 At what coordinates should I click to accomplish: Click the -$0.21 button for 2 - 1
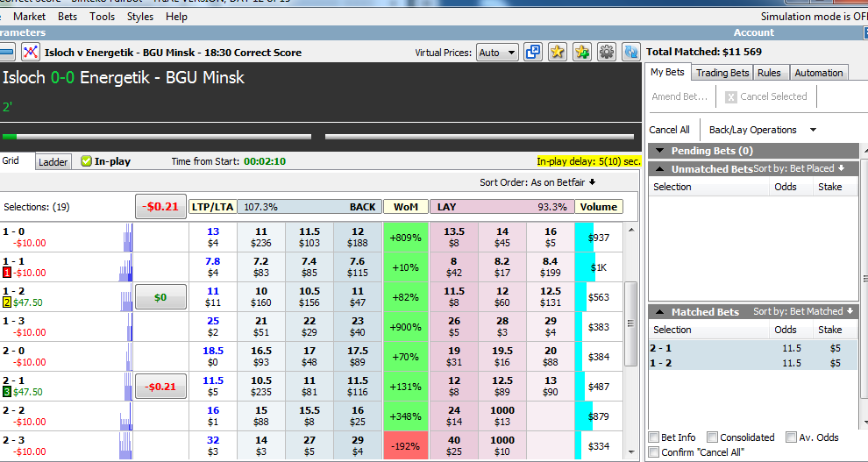[x=160, y=387]
